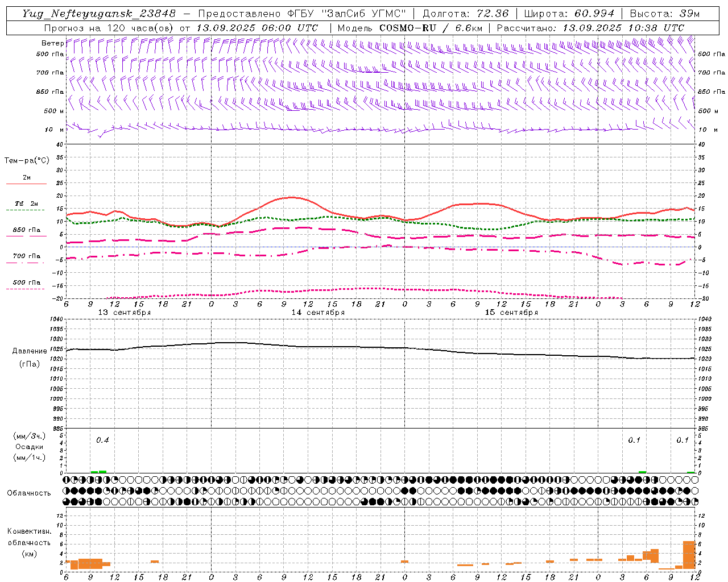The width and height of the screenshot is (728, 582).
Task: Click the '(мм/3ч.)' precipitation unit label
Action: [30, 436]
